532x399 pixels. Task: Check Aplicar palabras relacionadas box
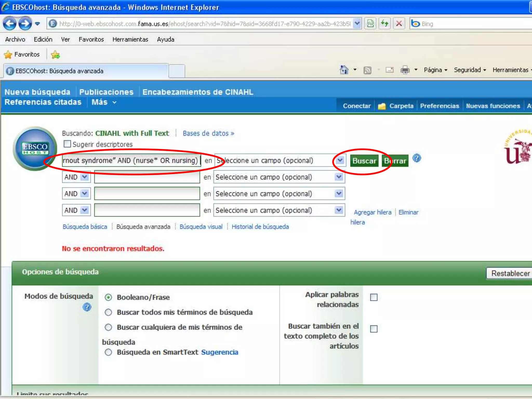click(x=374, y=297)
